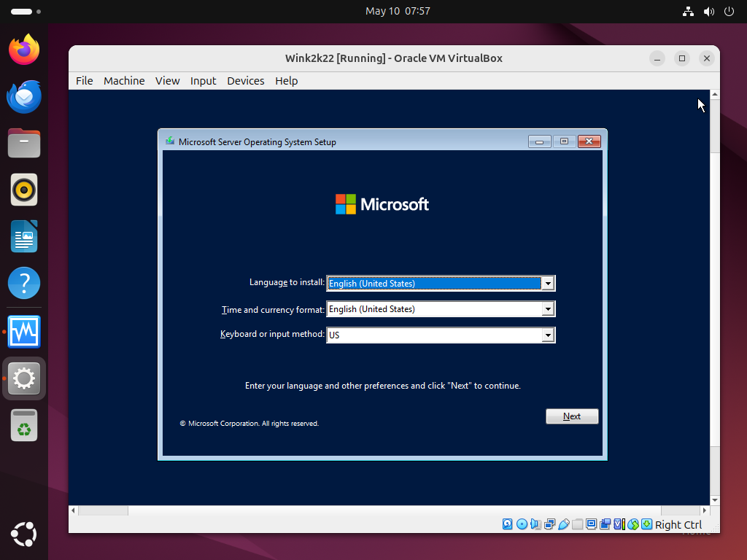747x560 pixels.
Task: Open the Help question mark dock icon
Action: coord(24,283)
